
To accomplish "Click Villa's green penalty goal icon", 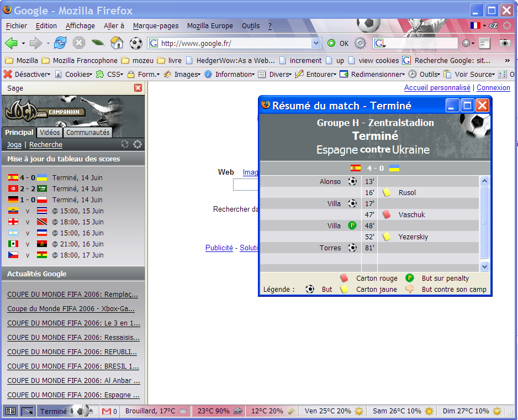I will pyautogui.click(x=352, y=225).
